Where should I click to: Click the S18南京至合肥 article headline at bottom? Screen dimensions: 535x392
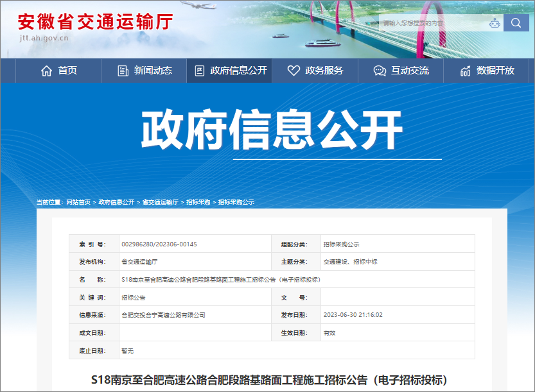(x=267, y=379)
